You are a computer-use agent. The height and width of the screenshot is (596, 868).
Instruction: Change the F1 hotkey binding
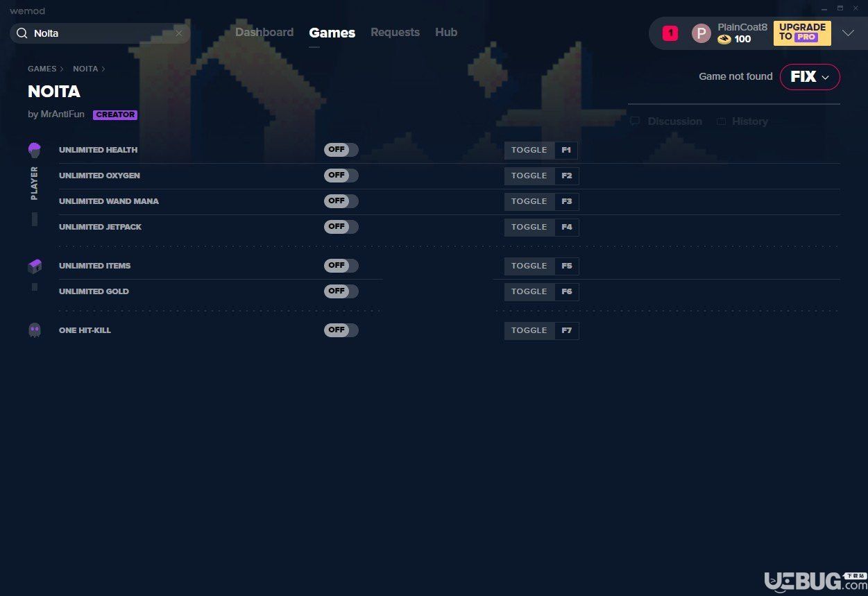(x=567, y=150)
